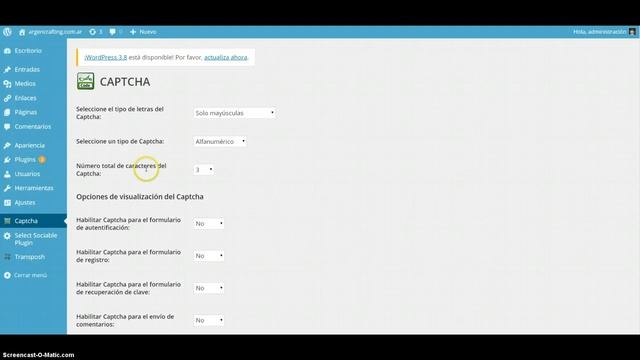Click the CAPTCHA page heading
Image resolution: width=640 pixels, height=360 pixels.
[x=125, y=82]
